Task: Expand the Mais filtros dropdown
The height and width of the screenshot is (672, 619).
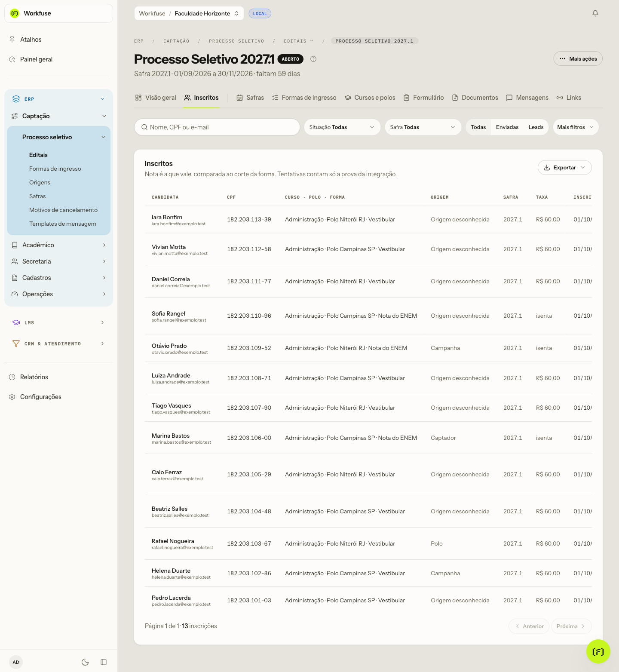Action: 576,127
